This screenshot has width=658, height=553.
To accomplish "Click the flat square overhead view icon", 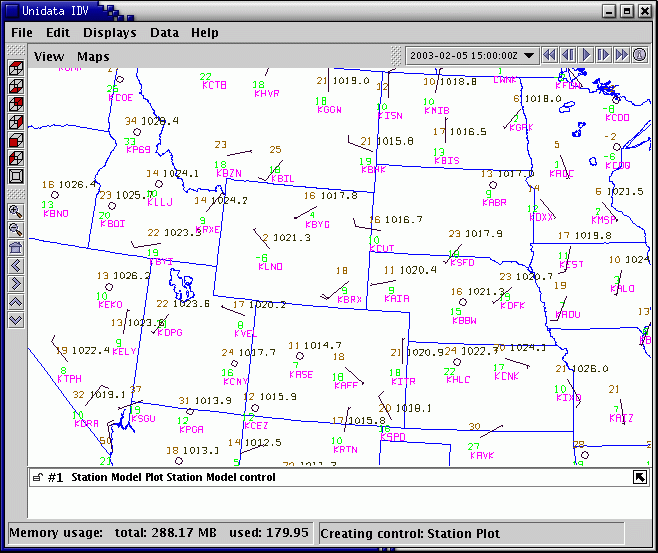I will click(16, 176).
